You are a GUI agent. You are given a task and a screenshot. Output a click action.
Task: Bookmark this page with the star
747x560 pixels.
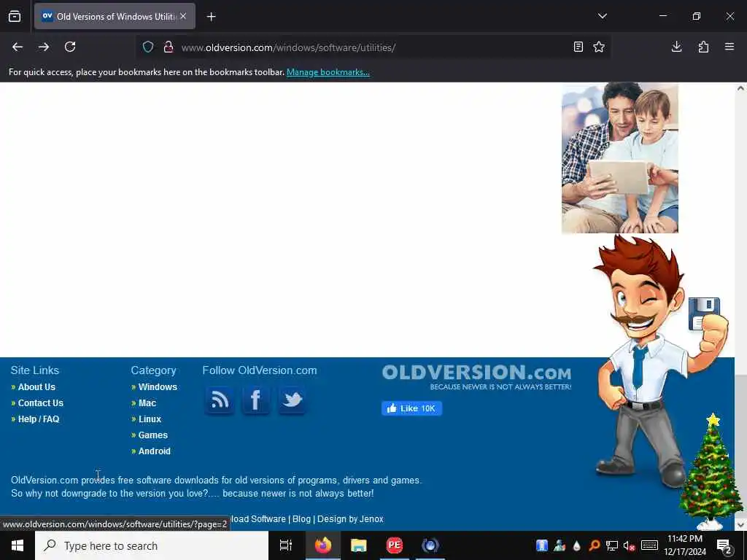(x=599, y=47)
